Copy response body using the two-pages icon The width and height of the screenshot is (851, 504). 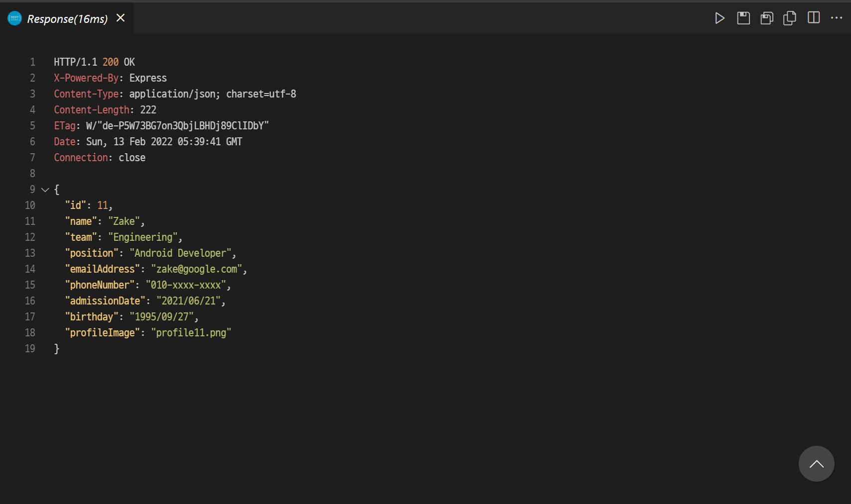[x=790, y=18]
